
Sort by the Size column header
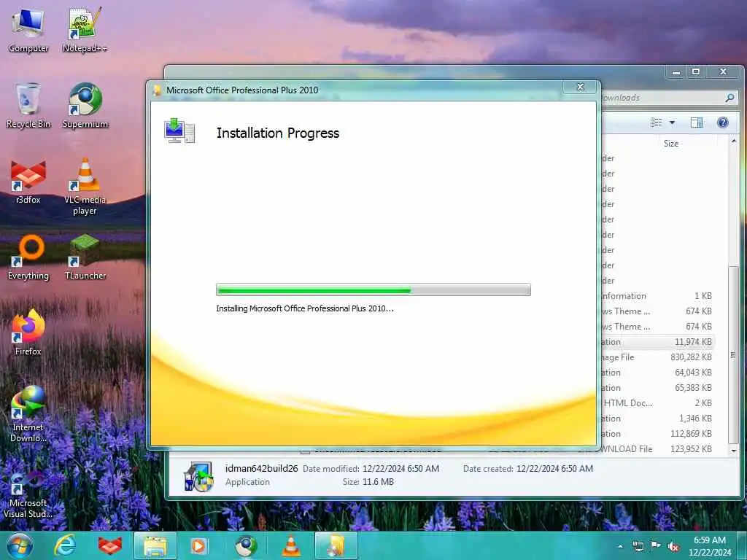point(671,144)
